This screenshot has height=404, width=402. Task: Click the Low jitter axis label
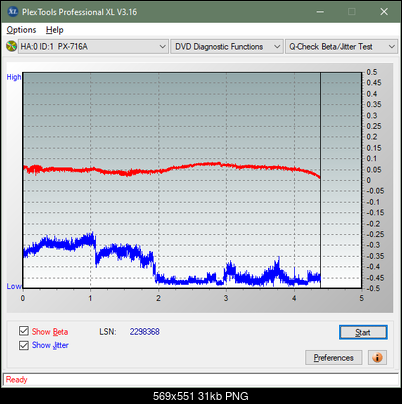(14, 286)
